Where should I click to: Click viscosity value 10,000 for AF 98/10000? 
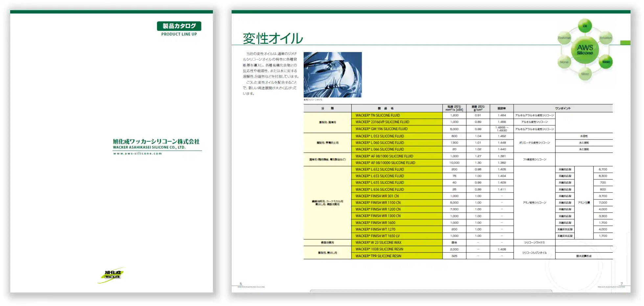point(454,163)
